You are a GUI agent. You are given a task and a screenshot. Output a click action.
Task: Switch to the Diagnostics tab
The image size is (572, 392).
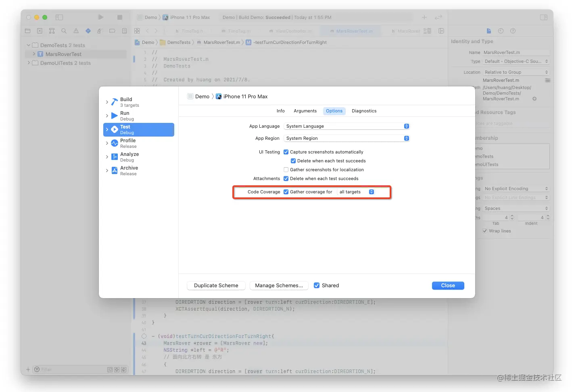364,111
